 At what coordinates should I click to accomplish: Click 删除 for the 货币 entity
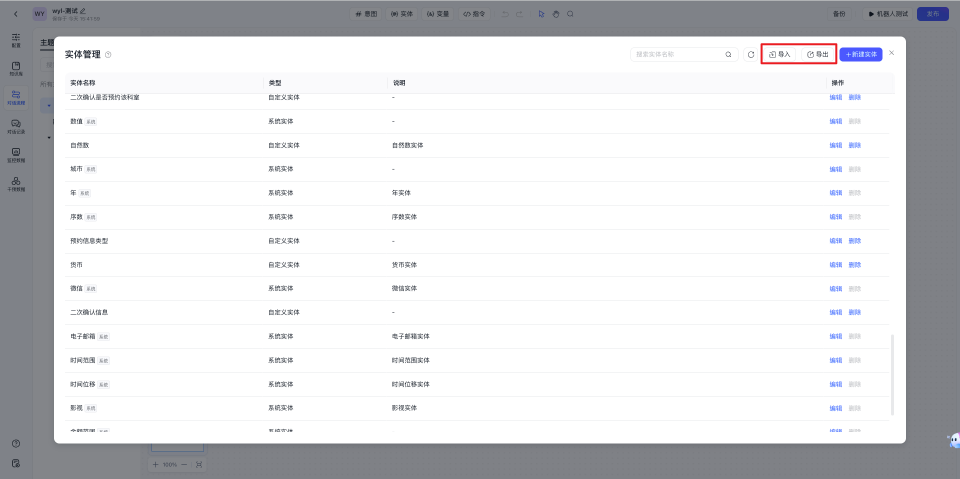click(854, 265)
